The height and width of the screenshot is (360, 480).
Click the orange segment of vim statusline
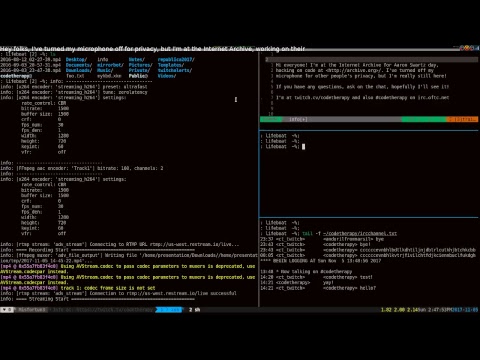tap(463, 119)
